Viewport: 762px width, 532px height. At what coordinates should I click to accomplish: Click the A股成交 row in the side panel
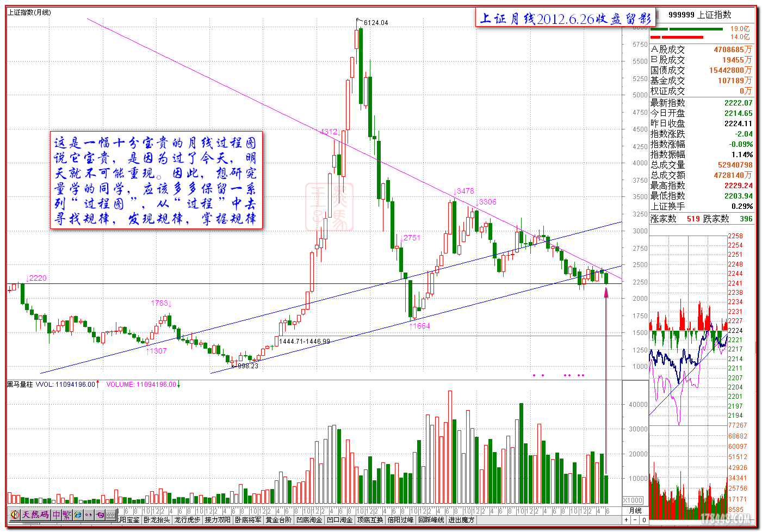702,50
